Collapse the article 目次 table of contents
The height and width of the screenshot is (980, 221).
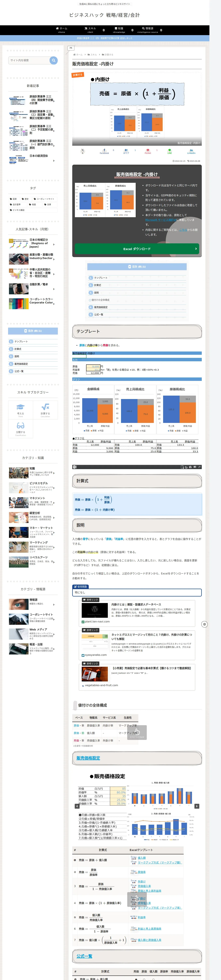point(137,267)
